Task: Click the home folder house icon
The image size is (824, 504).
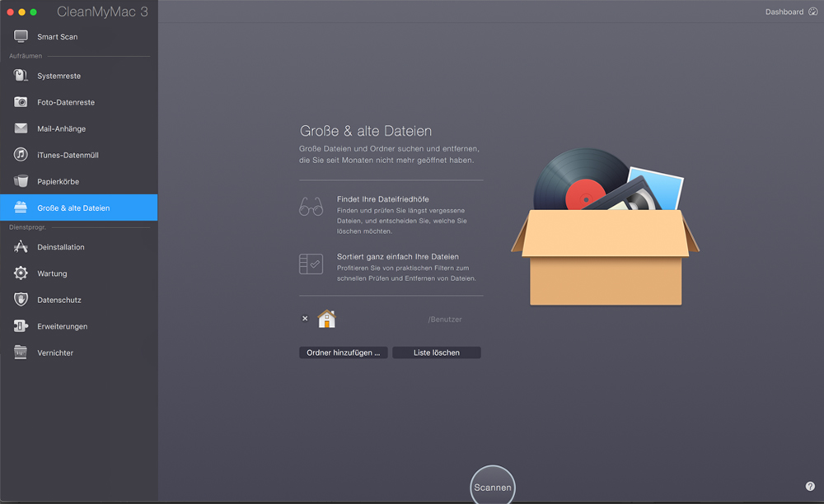Action: 327,319
